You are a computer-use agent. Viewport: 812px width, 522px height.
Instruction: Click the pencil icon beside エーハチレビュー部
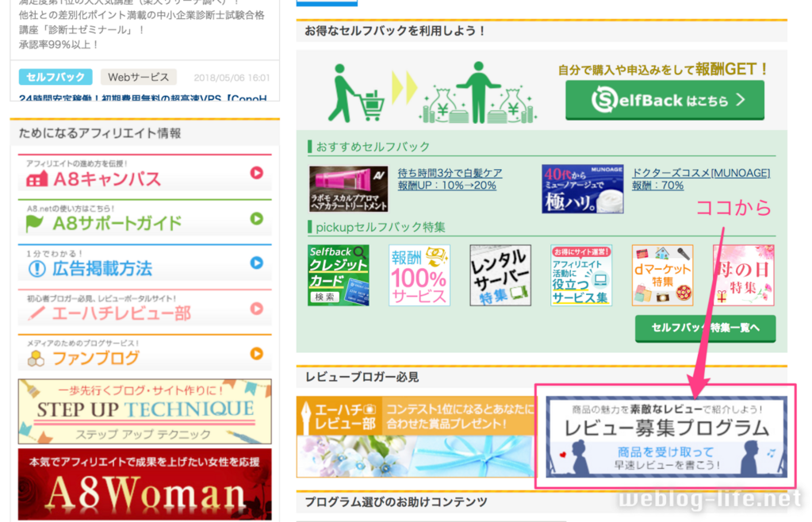[x=36, y=313]
